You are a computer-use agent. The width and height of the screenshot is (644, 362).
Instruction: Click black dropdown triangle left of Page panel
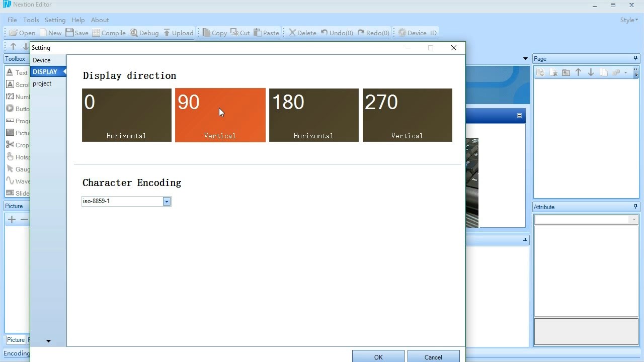click(525, 59)
